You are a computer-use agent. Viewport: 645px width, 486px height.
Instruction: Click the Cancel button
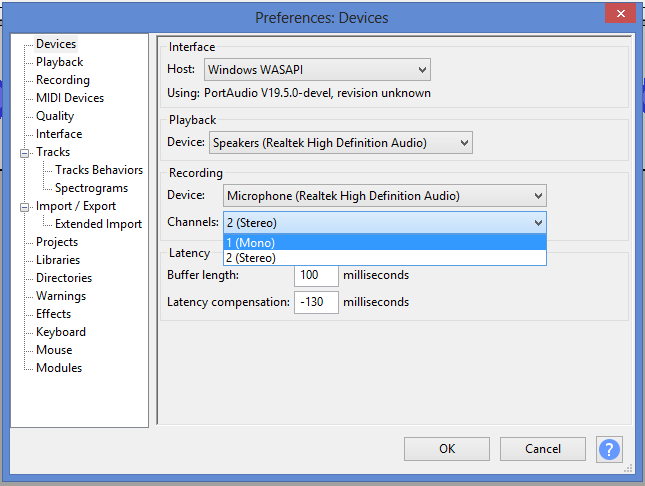543,449
